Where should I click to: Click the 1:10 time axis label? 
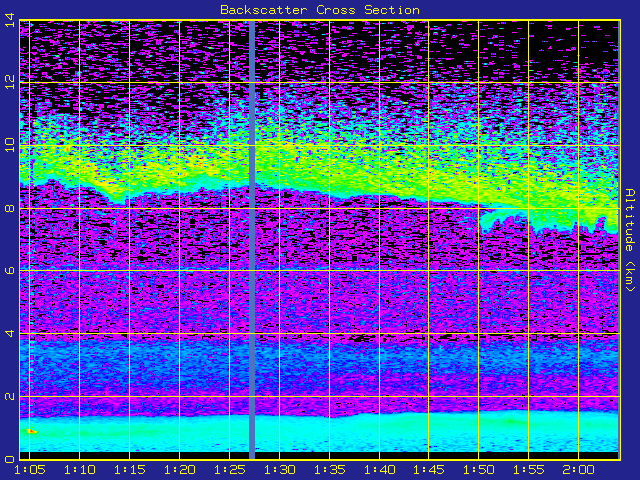tap(80, 470)
